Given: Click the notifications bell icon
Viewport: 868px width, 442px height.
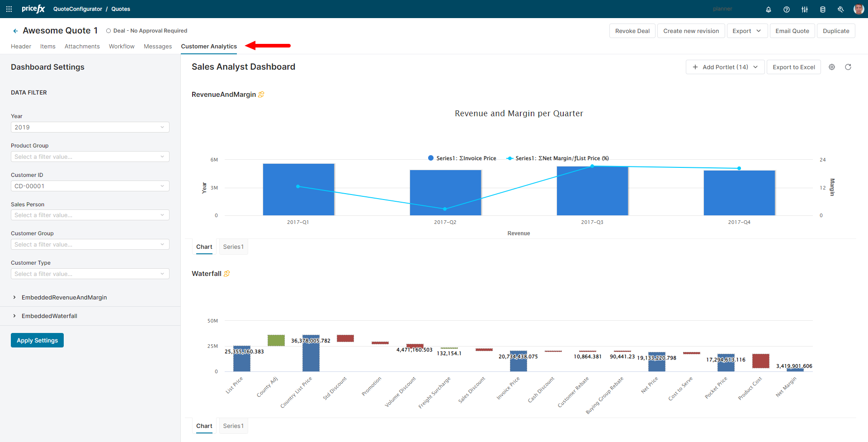Looking at the screenshot, I should [769, 10].
